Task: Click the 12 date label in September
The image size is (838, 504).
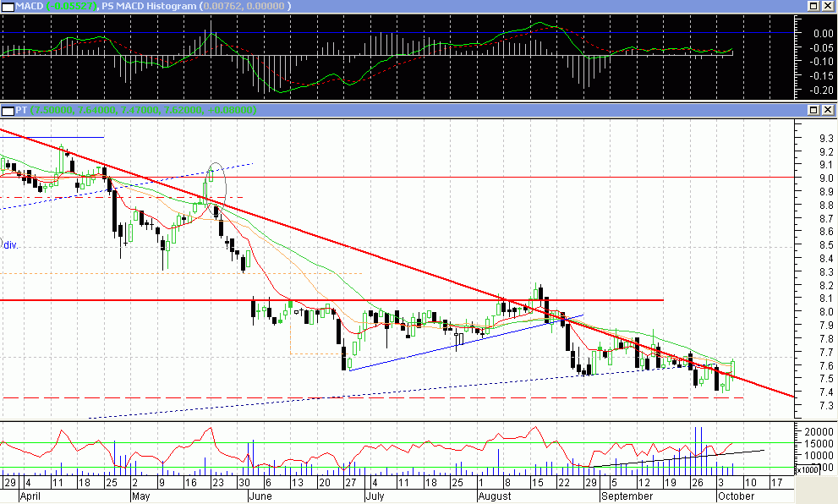Action: 644,483
